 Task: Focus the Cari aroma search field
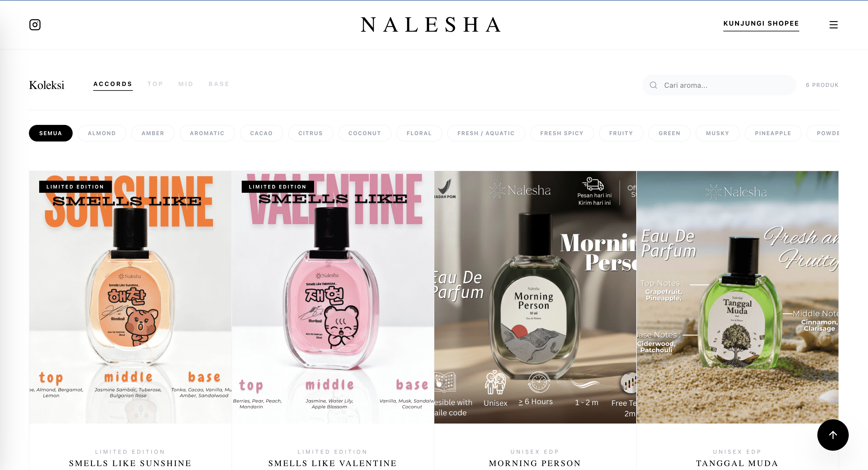(719, 85)
